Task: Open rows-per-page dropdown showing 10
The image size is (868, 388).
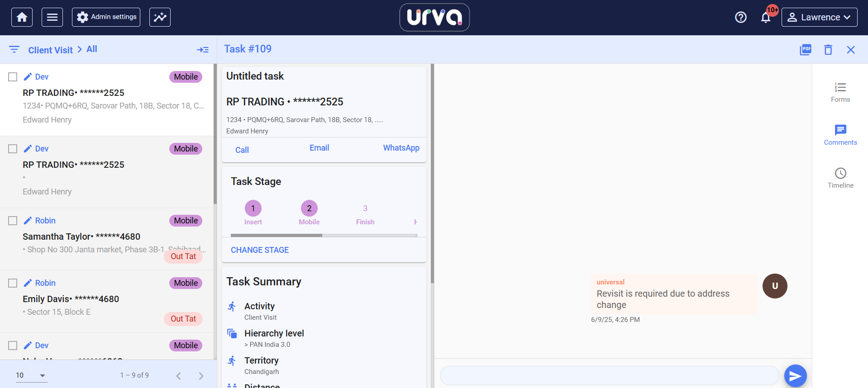Action: click(31, 375)
